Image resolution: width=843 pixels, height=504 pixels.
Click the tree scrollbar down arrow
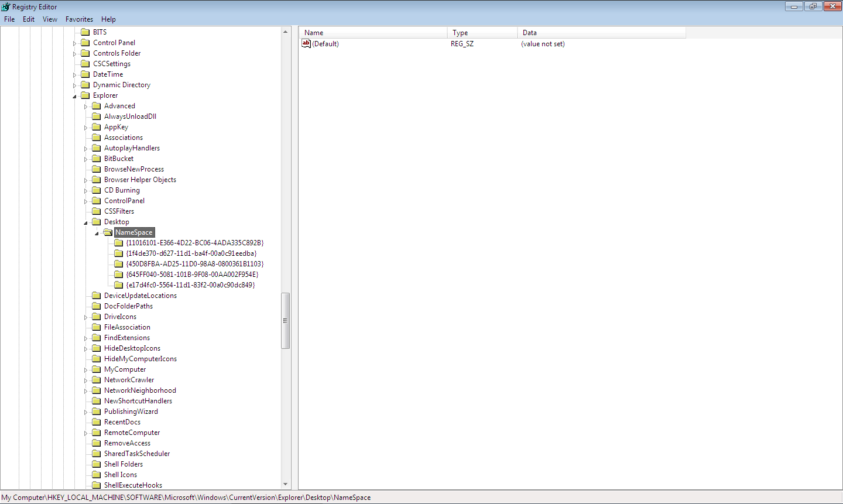(x=286, y=484)
